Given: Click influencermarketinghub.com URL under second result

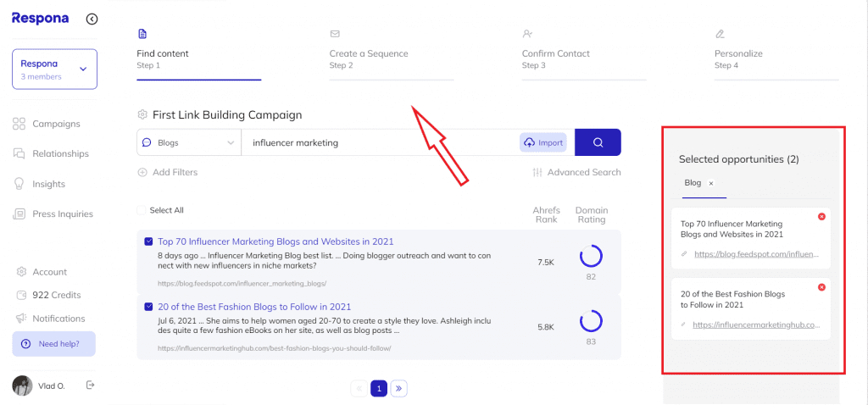Looking at the screenshot, I should click(275, 348).
